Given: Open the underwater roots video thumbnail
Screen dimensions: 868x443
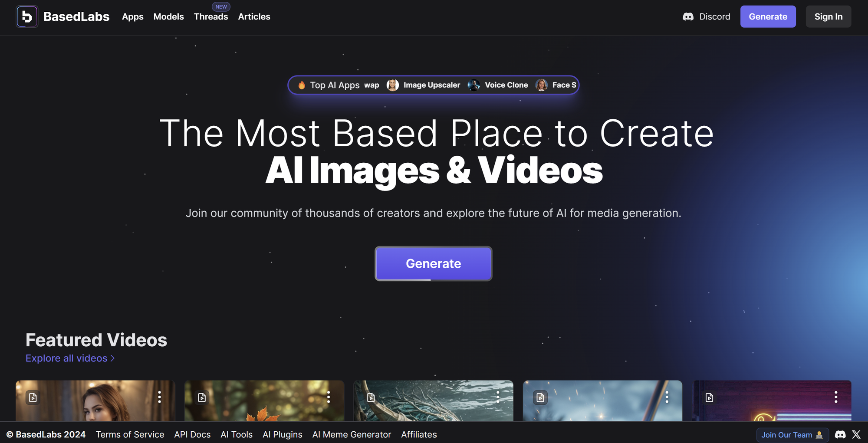Looking at the screenshot, I should (434, 401).
